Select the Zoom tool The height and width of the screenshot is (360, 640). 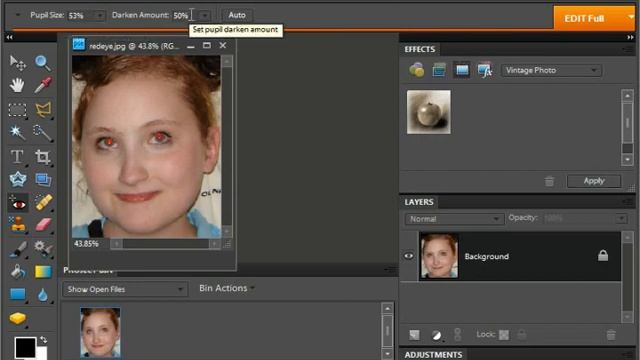[x=42, y=62]
